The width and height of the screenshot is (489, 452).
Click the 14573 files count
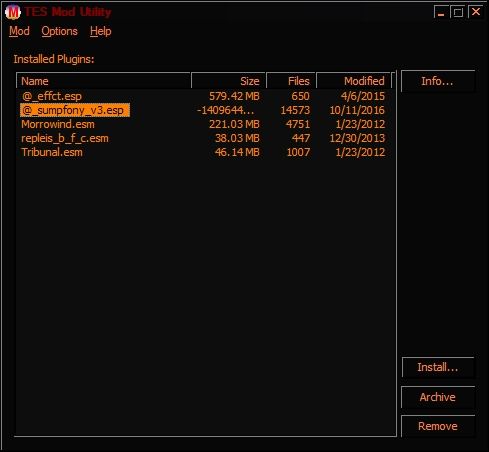pos(295,110)
